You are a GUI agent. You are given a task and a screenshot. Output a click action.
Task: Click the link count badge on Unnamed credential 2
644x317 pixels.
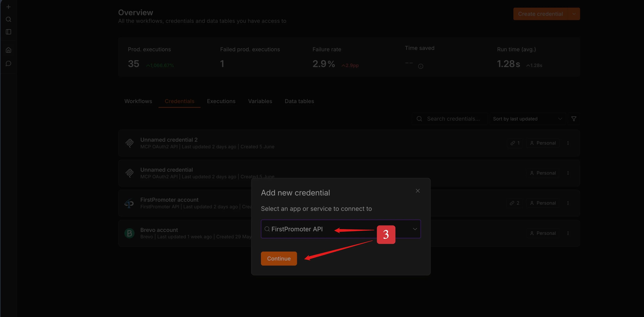coord(515,143)
